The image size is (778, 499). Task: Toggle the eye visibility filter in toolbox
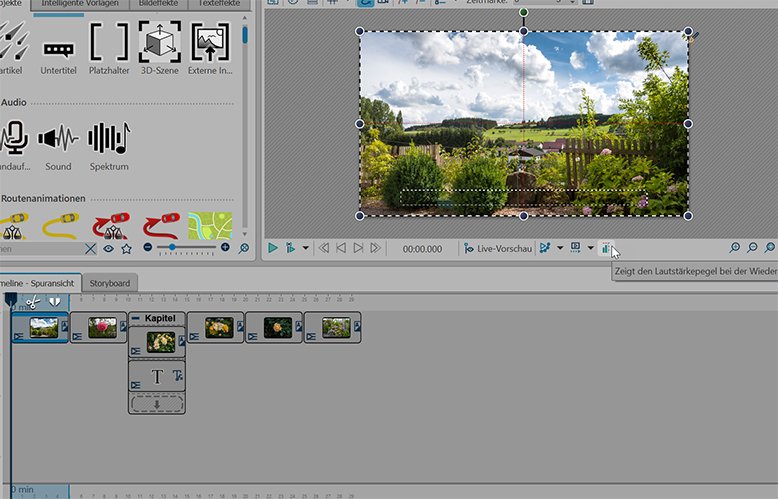[x=108, y=247]
